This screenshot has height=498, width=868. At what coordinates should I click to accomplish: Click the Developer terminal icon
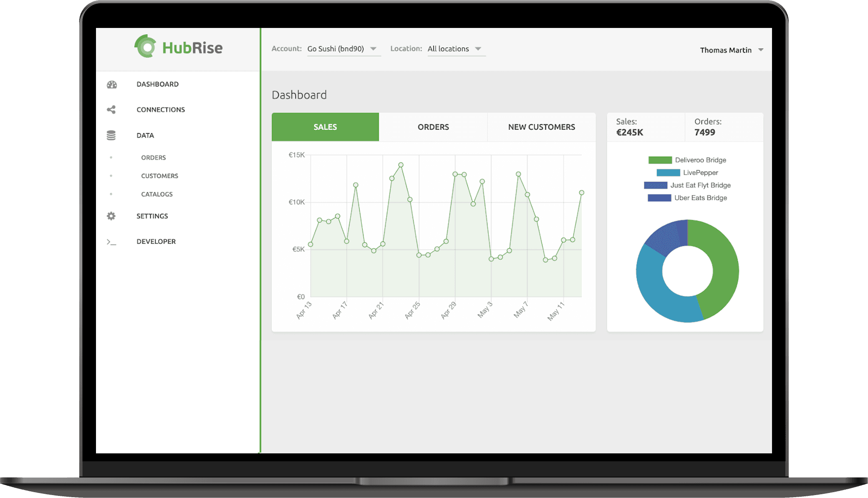pyautogui.click(x=113, y=241)
